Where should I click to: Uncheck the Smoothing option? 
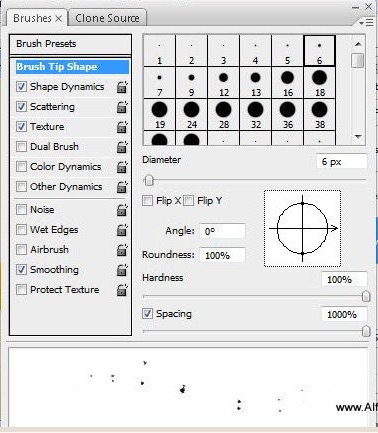pyautogui.click(x=21, y=270)
